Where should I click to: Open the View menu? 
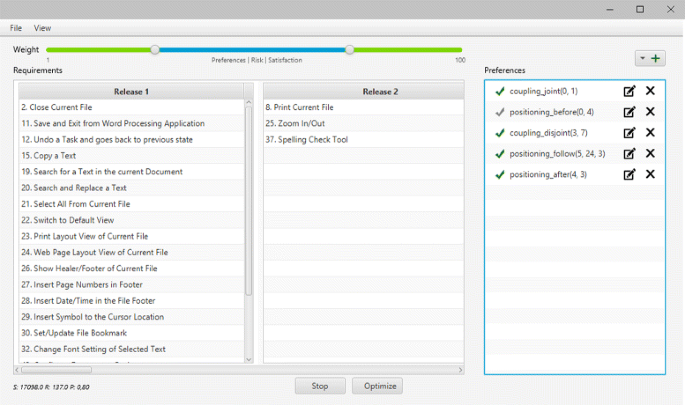point(43,28)
